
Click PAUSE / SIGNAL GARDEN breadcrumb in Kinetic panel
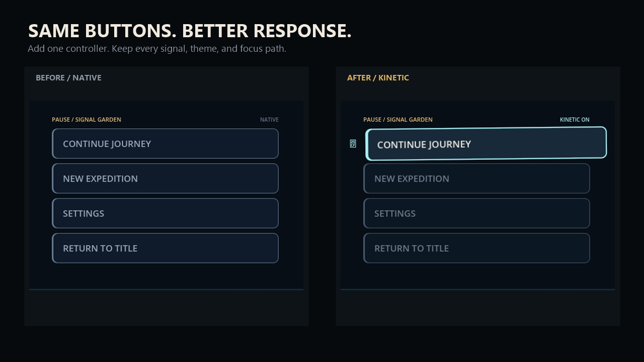(398, 120)
